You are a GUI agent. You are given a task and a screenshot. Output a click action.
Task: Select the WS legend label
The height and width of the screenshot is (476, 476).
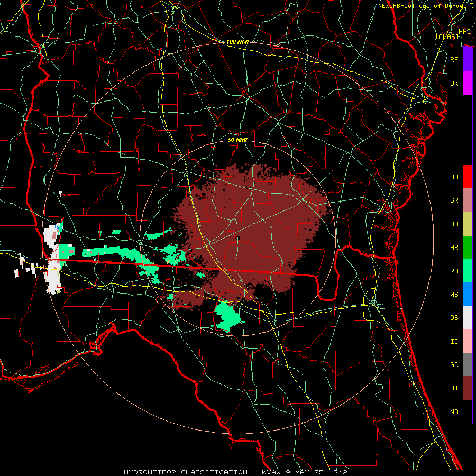[454, 294]
